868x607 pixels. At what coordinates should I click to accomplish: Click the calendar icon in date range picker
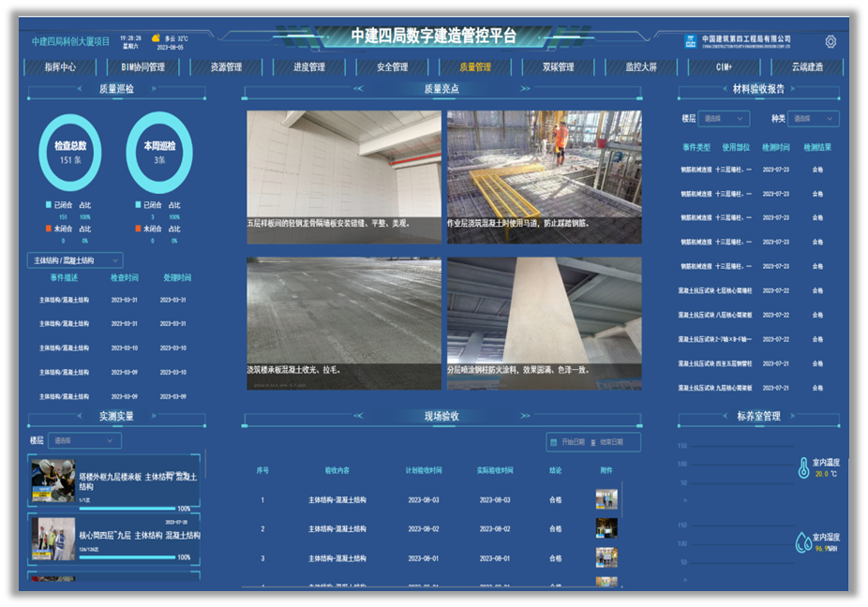[554, 442]
